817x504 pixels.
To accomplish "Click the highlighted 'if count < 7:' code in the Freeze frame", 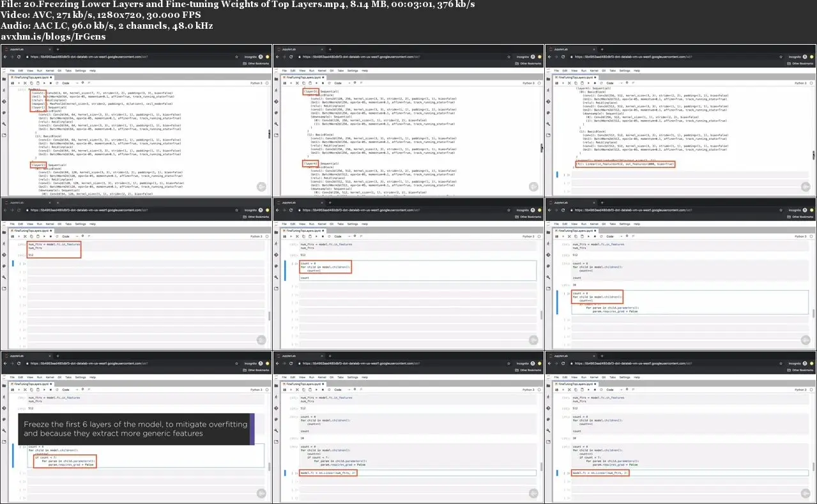I will tap(45, 457).
